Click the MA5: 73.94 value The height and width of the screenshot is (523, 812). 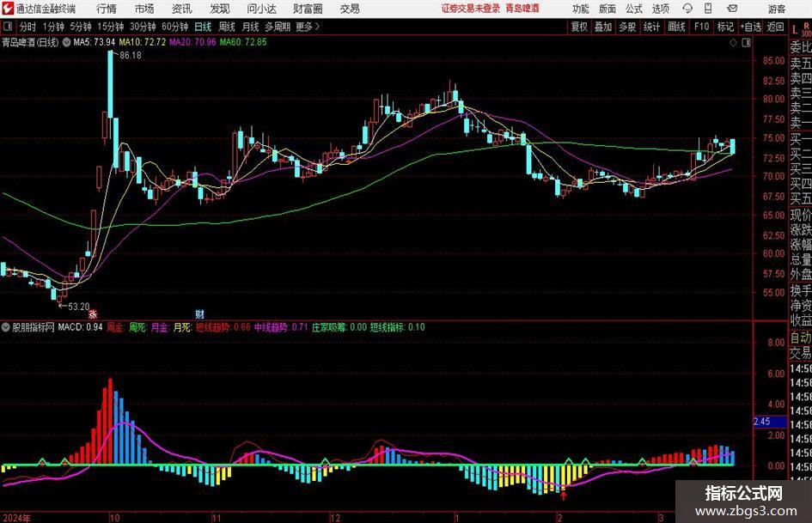pos(95,42)
